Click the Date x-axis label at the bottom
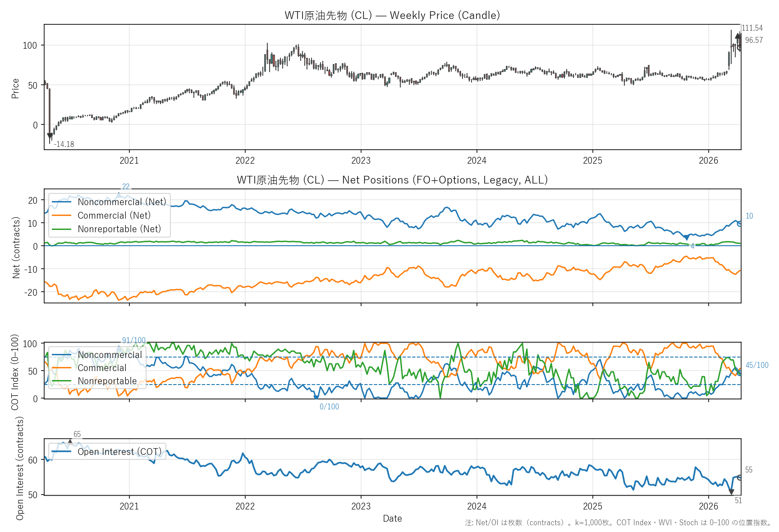 coord(392,518)
